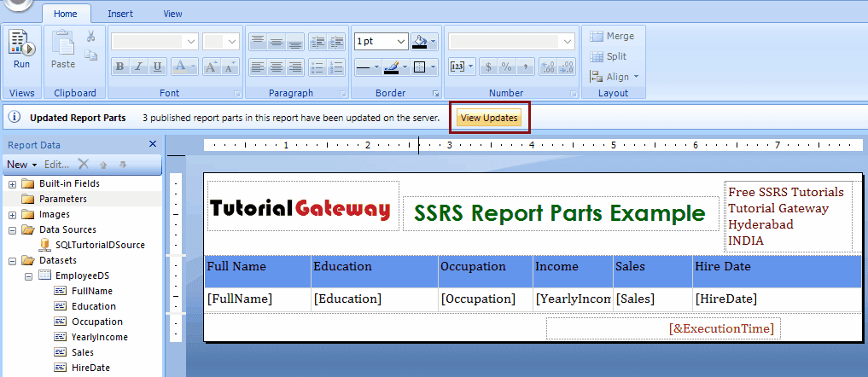Select the Parameters folder

(x=55, y=199)
